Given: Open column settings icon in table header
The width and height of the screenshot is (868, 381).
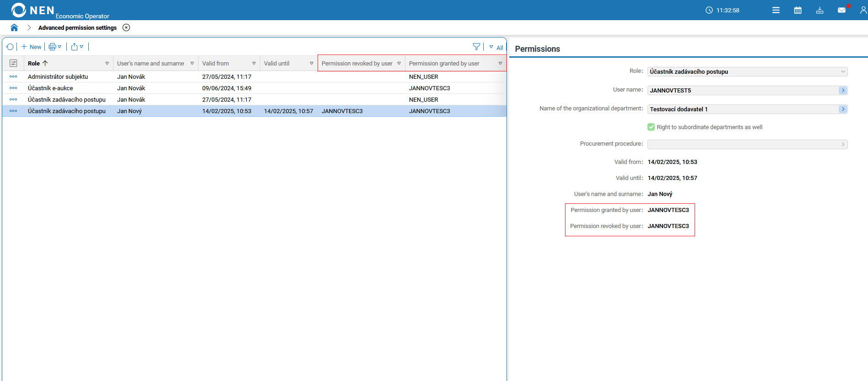Looking at the screenshot, I should point(13,63).
